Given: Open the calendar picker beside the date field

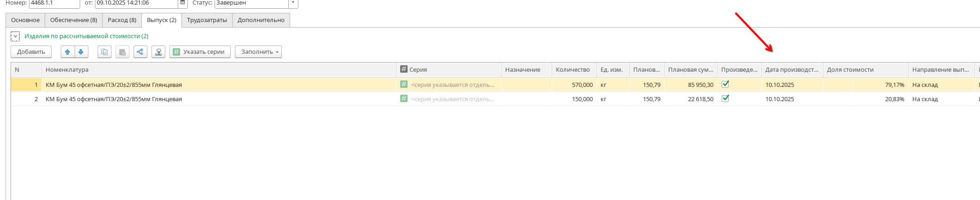Looking at the screenshot, I should (x=183, y=3).
